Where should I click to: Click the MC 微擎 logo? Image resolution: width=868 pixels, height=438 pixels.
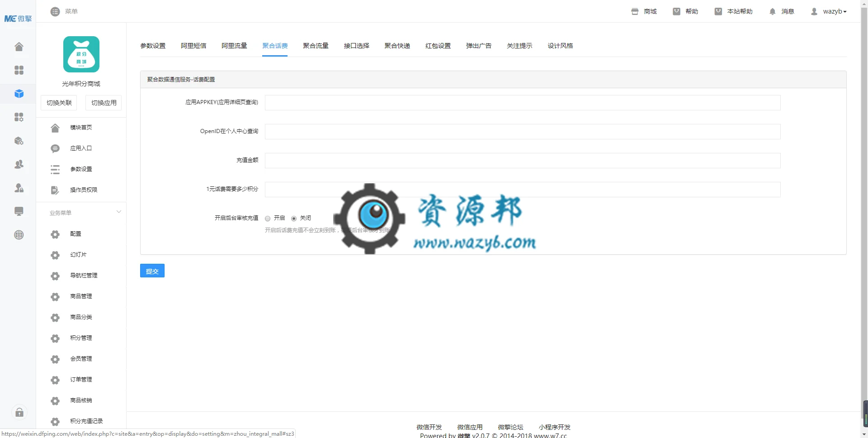(x=18, y=19)
